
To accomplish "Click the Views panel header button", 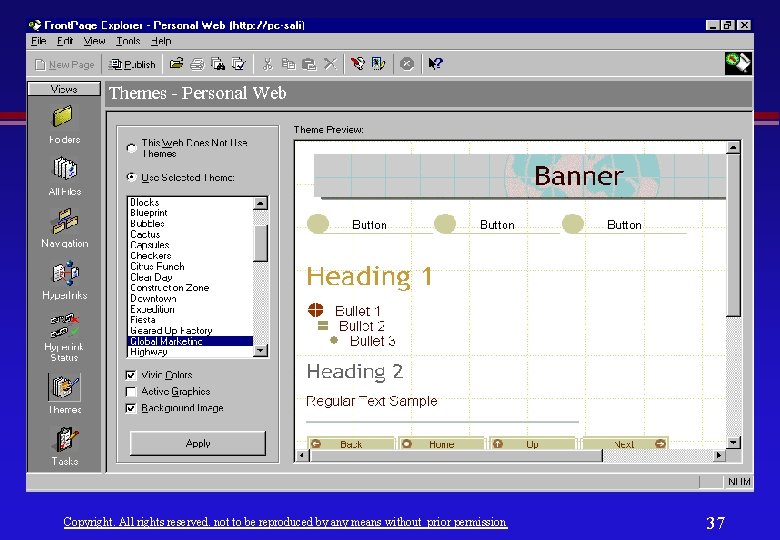I will [64, 89].
